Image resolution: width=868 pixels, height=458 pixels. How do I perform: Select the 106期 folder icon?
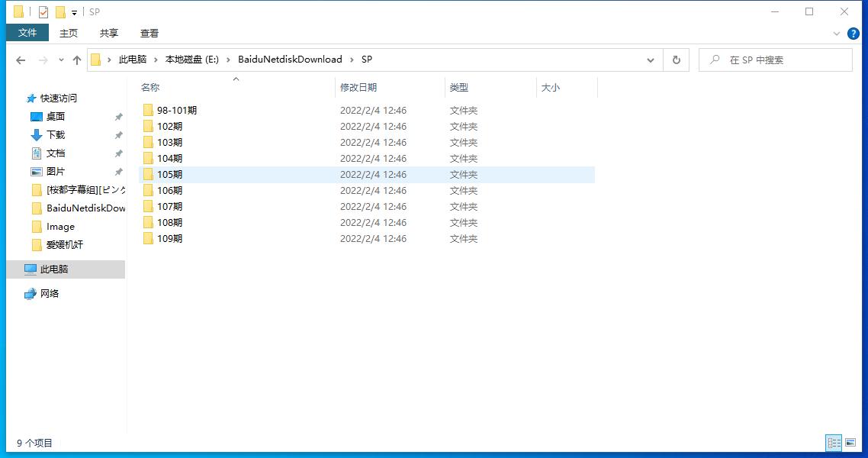(148, 191)
